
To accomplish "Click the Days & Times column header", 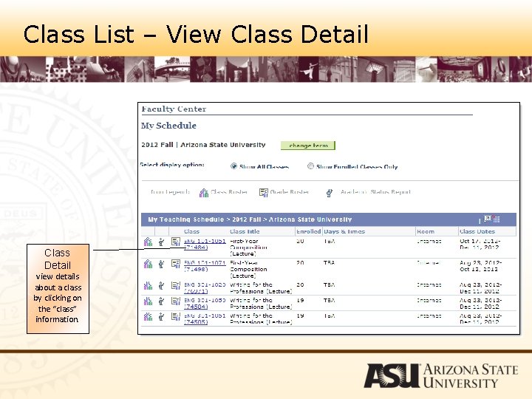I will [344, 231].
